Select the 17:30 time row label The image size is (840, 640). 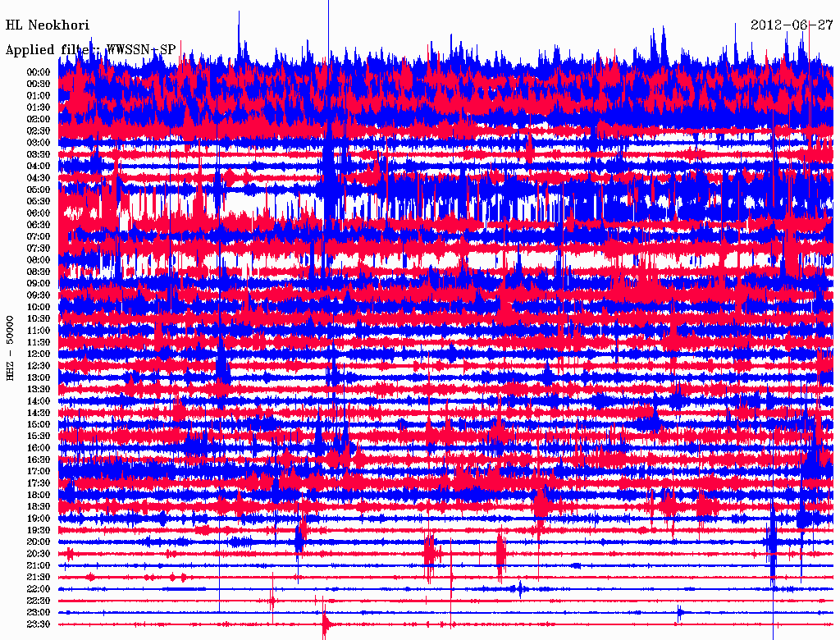click(x=39, y=483)
